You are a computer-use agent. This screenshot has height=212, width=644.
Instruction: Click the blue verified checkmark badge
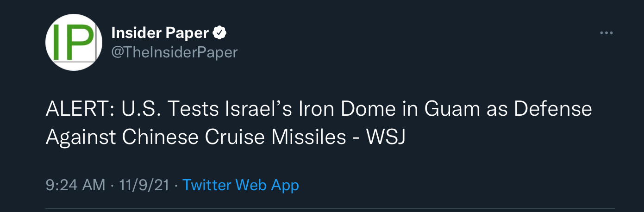click(219, 33)
